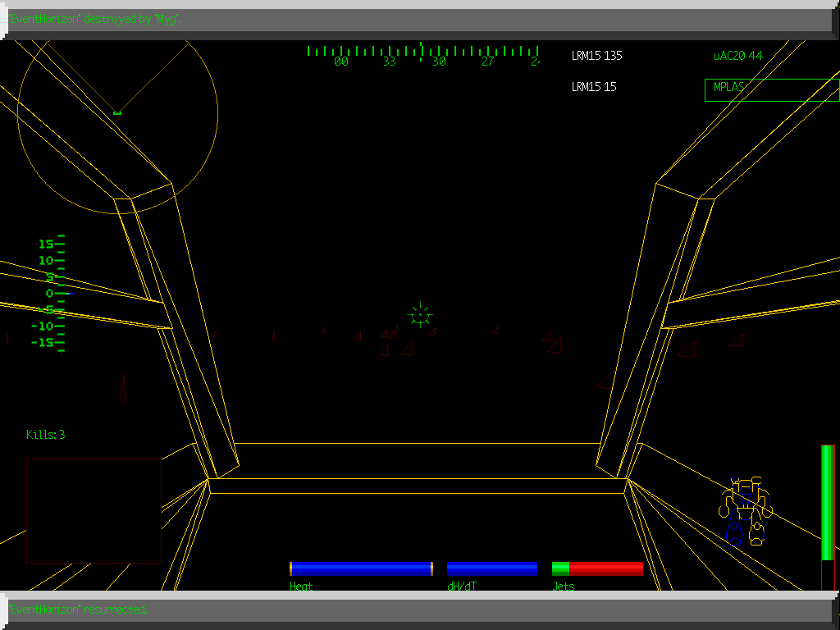Screen dimensions: 840x630
Task: Click the Jets fuel gauge
Action: pyautogui.click(x=597, y=568)
